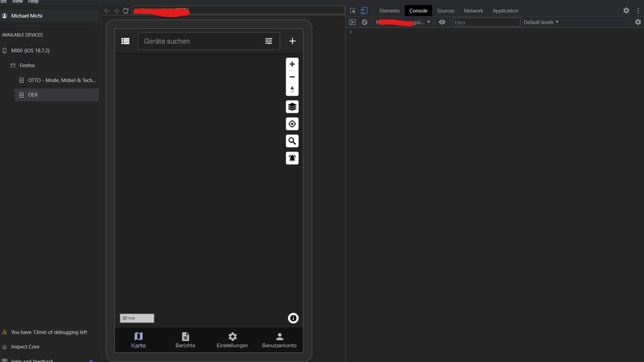Go forward in the inspected page
Screen dimensions: 644x362
click(x=116, y=11)
